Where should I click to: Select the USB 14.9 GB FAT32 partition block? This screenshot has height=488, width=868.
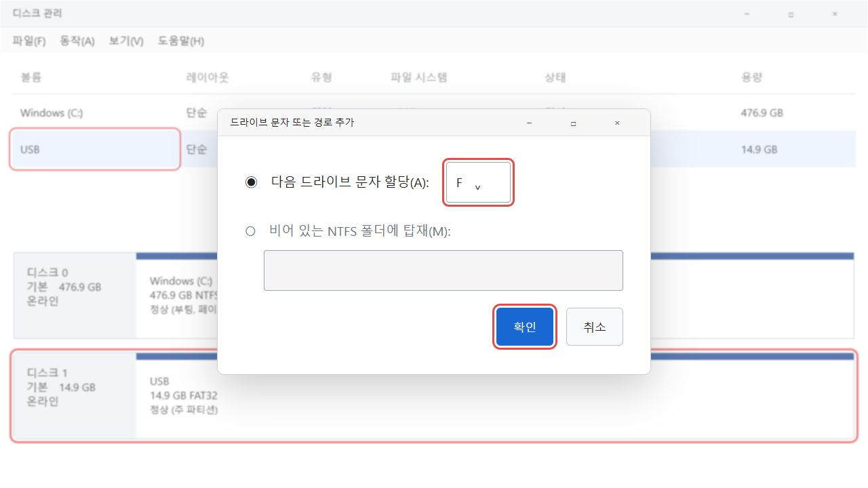(x=495, y=396)
